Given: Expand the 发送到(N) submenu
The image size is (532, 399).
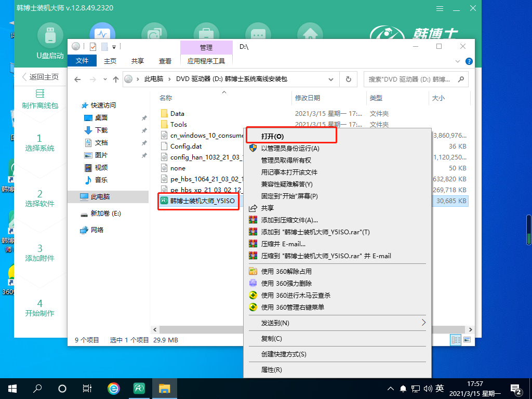Looking at the screenshot, I should [x=423, y=323].
